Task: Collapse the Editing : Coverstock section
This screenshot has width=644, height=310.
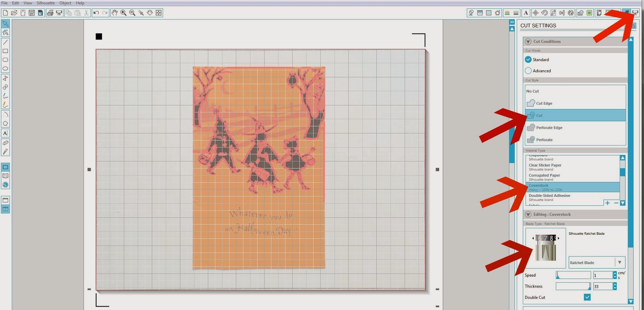Action: [x=528, y=215]
